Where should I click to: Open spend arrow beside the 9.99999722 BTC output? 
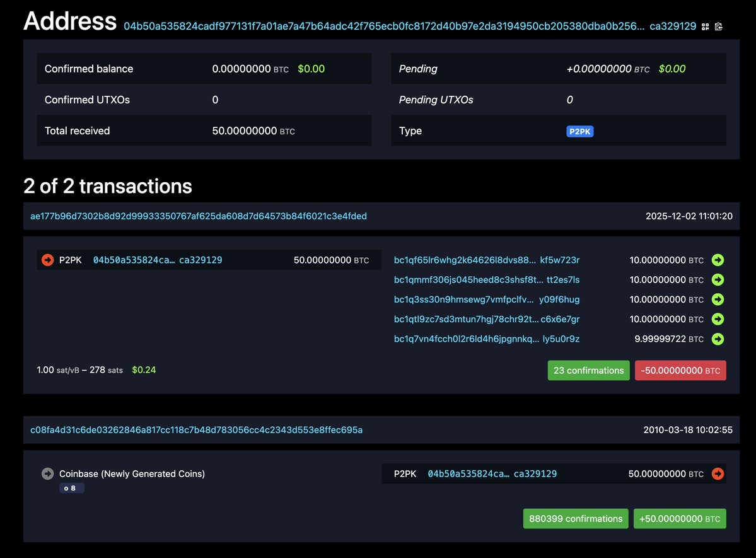coord(718,339)
